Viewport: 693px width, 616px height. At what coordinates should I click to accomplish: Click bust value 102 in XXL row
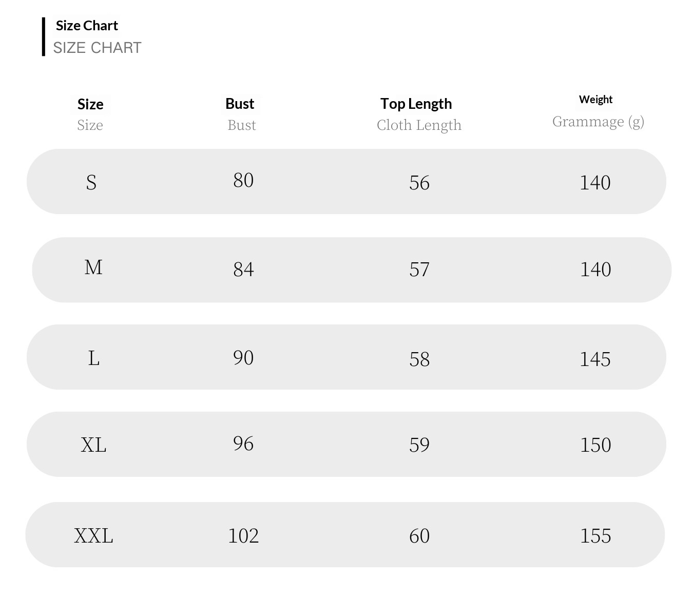243,535
